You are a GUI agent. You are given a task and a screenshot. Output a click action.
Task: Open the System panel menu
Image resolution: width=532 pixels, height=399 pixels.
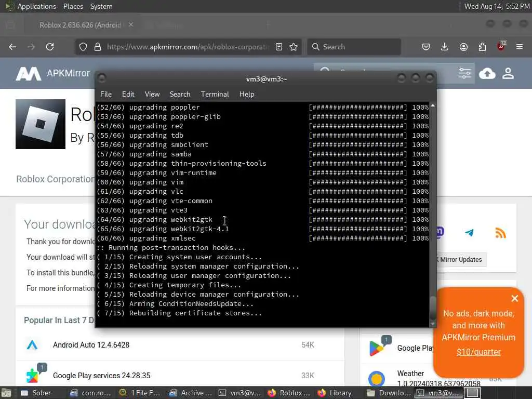coord(101,6)
